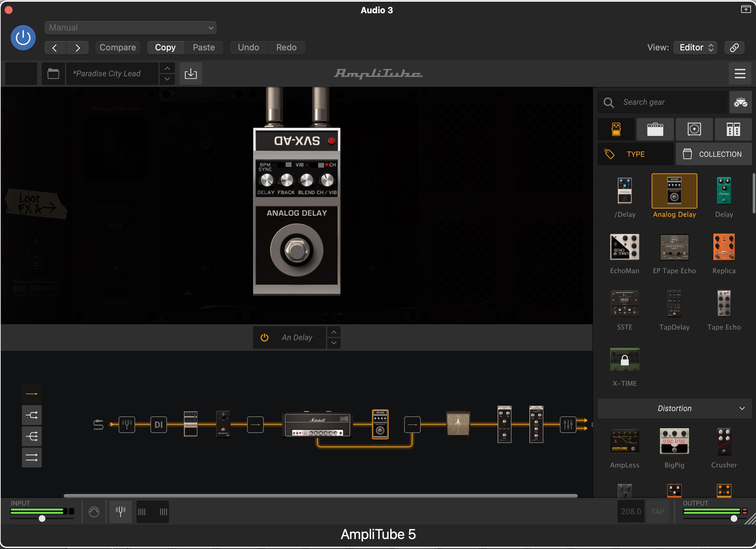
Task: Collapse the Distortion category section
Action: tap(674, 408)
